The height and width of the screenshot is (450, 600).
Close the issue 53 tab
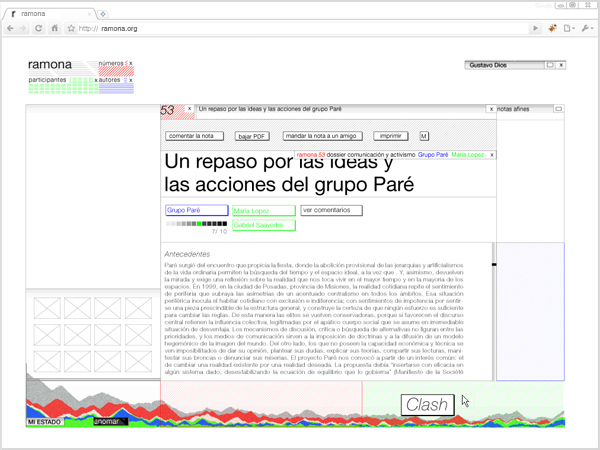pyautogui.click(x=189, y=109)
